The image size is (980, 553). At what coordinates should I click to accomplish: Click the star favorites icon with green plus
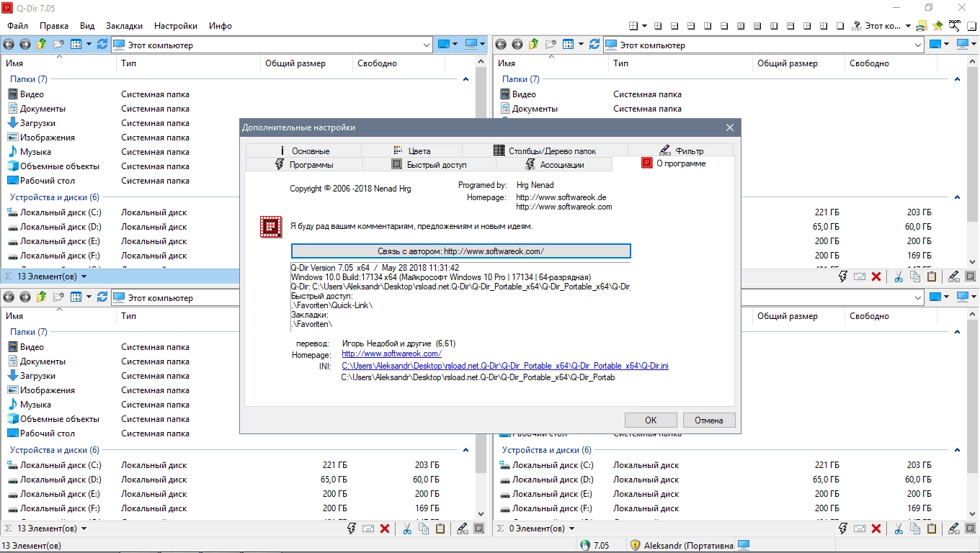tap(937, 26)
